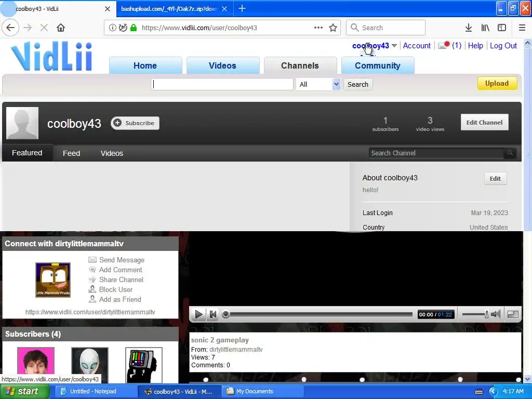Open the dirtylittlemammaltv owl avatar
The image size is (532, 399).
coord(53,280)
